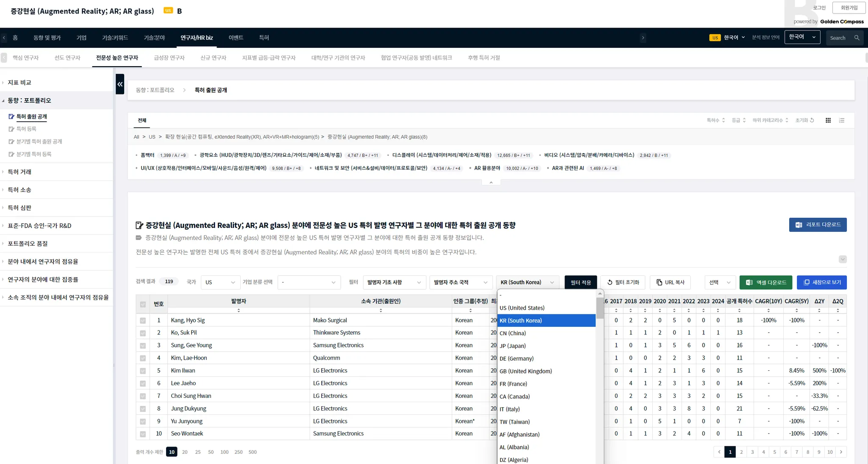Open the country (국가) US dropdown
Viewport: 868px width, 464px height.
click(x=220, y=282)
